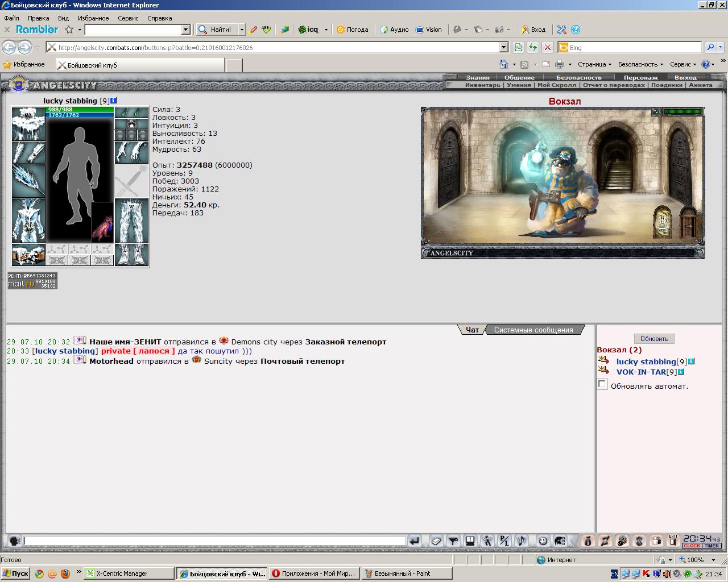Switch to the Чат tab

pyautogui.click(x=472, y=330)
